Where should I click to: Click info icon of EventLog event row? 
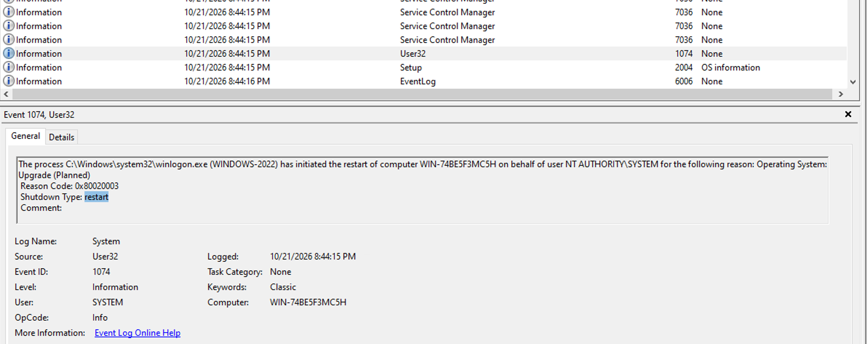(x=9, y=81)
